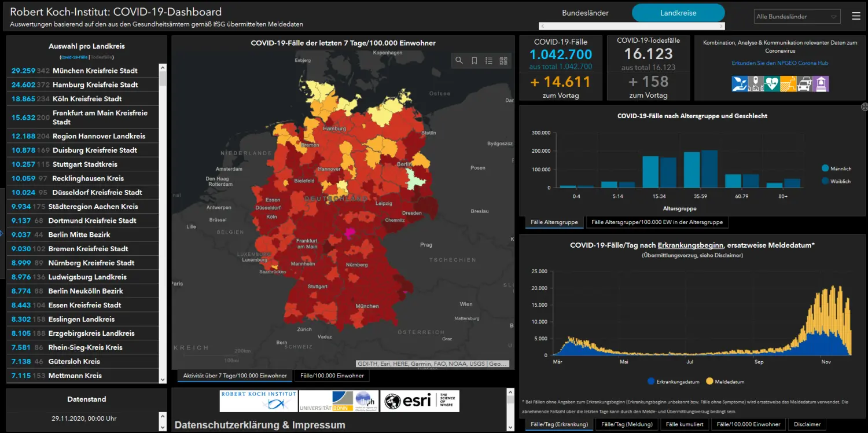This screenshot has width=868, height=433.
Task: Click the expand icon above the age chart
Action: coord(863,107)
